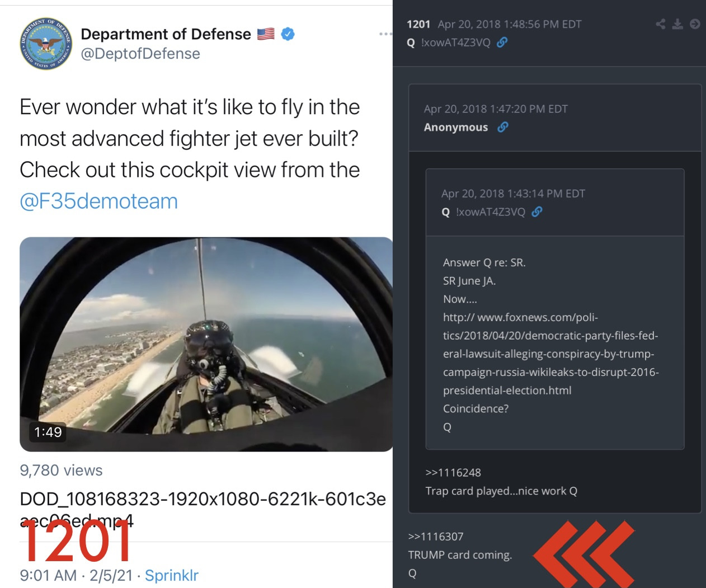Click the >>1116248 reply reference
The image size is (706, 588).
[453, 473]
